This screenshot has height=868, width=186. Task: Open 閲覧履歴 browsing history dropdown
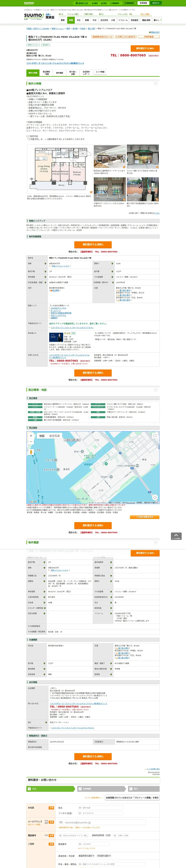[130, 3]
